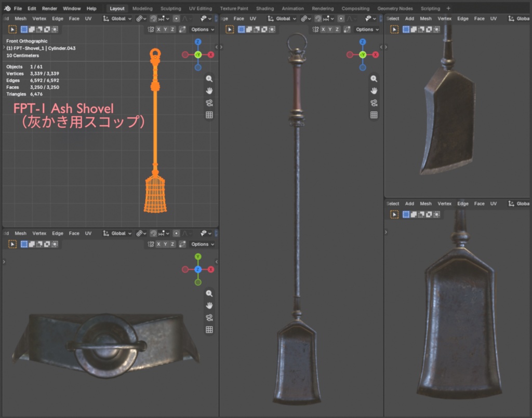
Task: Open pivot point dropdown in top-left viewport
Action: pyautogui.click(x=141, y=19)
